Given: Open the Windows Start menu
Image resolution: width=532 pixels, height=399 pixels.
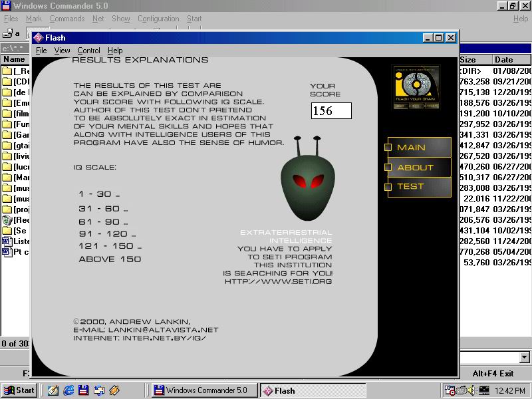Looking at the screenshot, I should coord(19,390).
